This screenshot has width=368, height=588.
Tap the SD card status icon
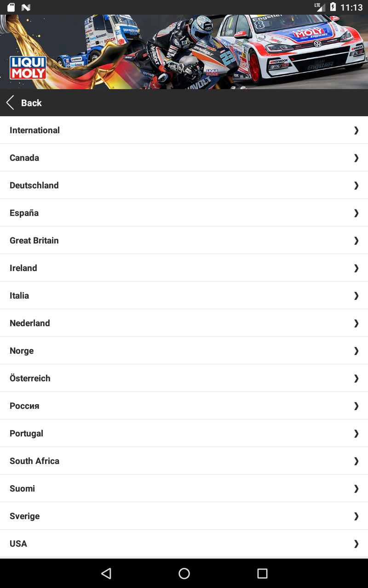[11, 7]
